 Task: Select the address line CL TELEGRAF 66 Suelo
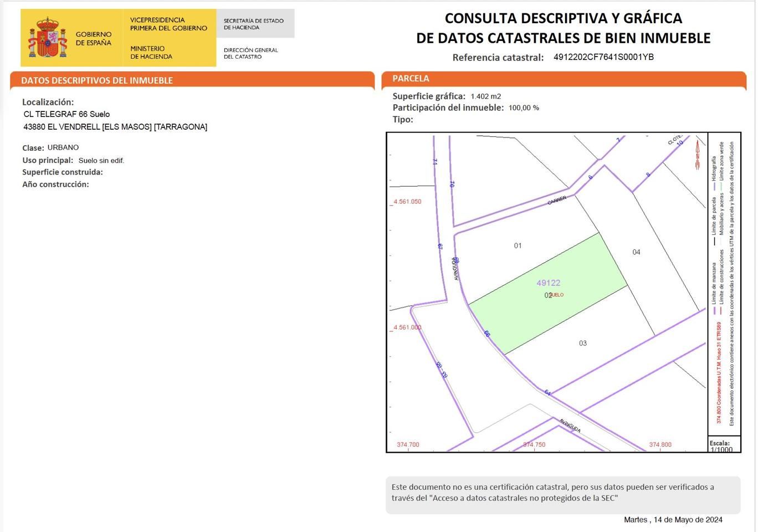(x=66, y=114)
